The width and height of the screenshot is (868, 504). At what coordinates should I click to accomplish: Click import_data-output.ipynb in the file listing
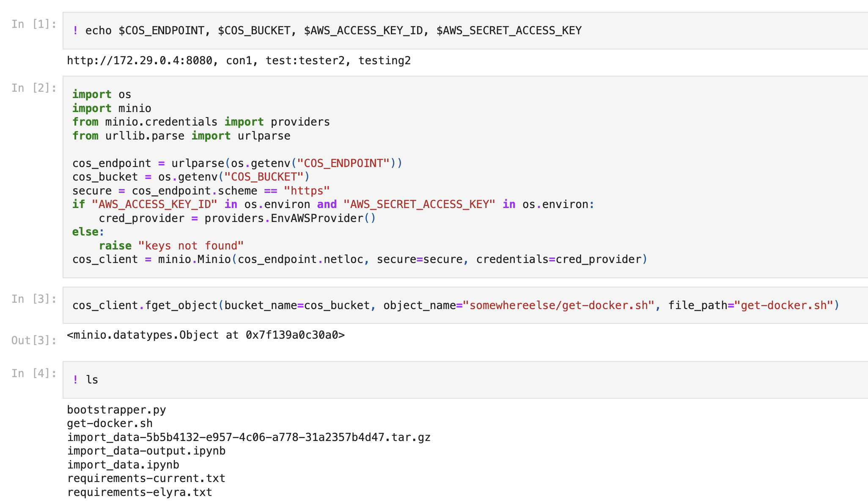click(x=146, y=451)
